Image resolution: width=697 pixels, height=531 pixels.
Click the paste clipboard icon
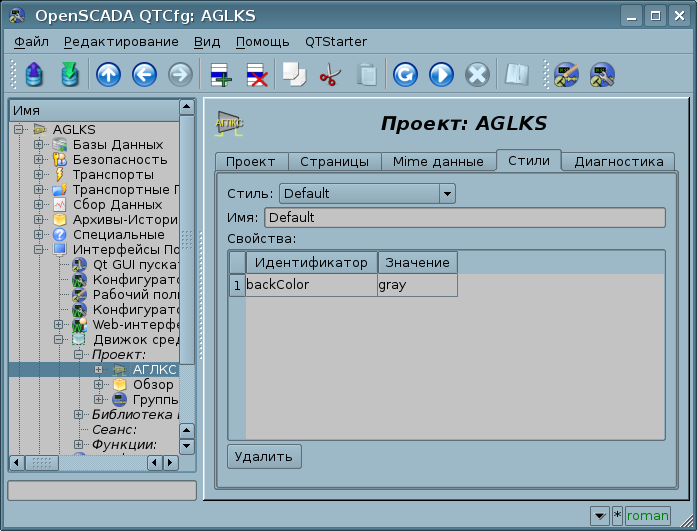tap(367, 74)
